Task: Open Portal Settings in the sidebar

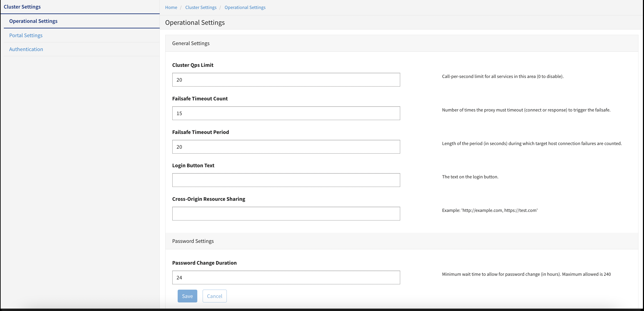Action: (26, 35)
